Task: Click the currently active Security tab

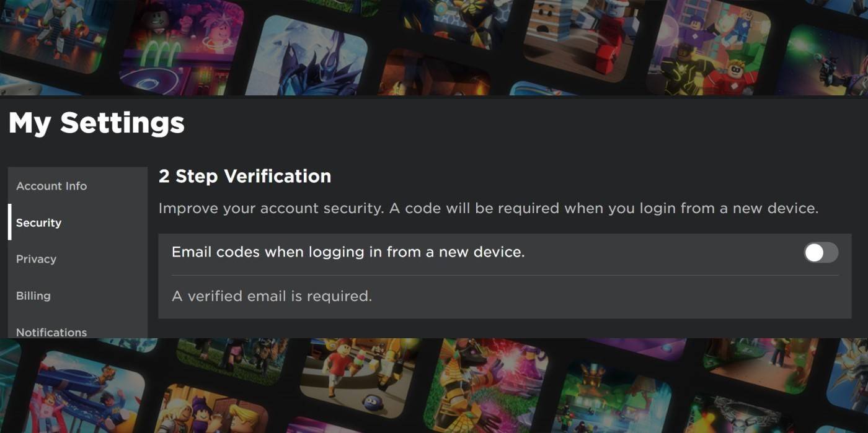Action: click(x=38, y=222)
